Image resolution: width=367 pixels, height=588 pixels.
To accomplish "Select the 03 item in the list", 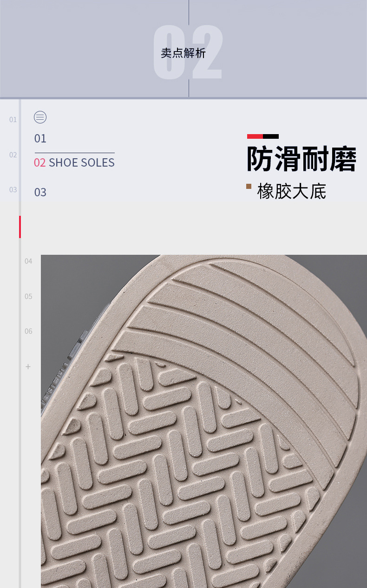I will tap(40, 192).
